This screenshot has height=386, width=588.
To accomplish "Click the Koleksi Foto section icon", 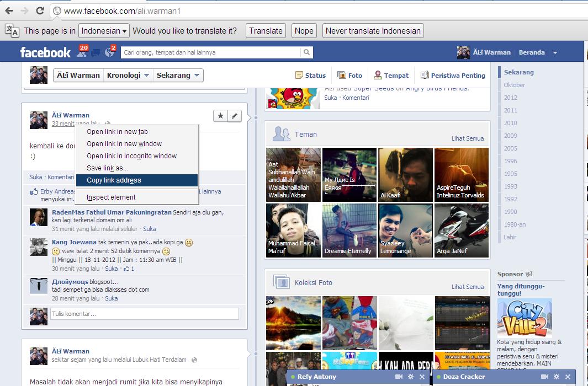I will tap(281, 282).
